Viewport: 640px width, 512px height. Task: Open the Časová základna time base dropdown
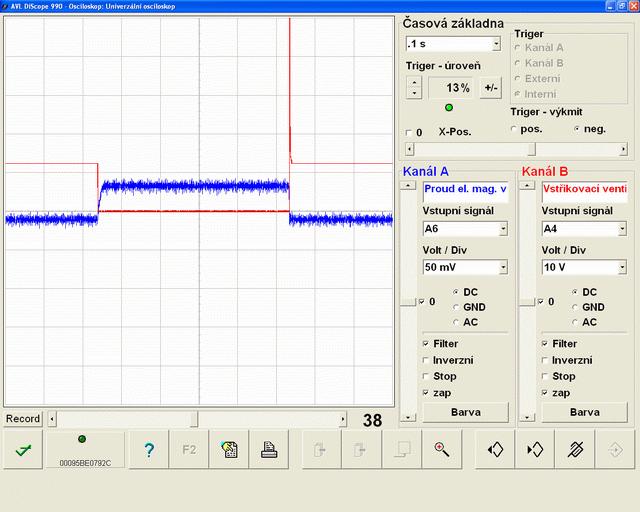point(496,44)
